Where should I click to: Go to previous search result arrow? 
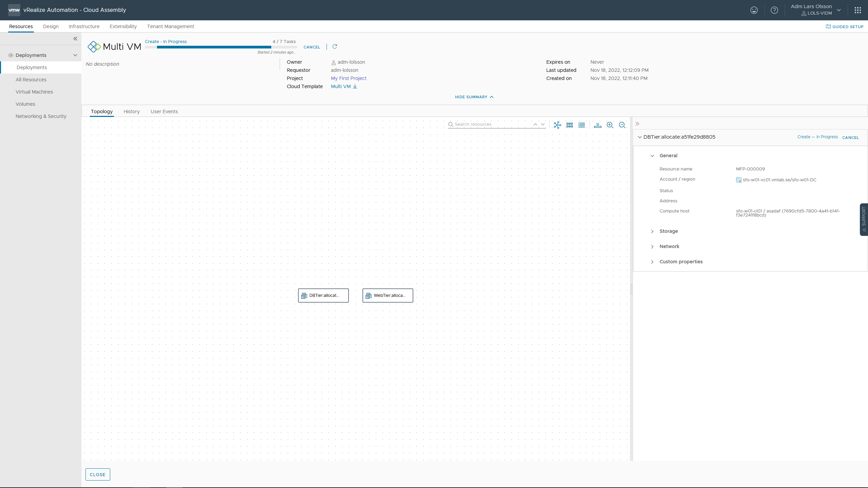pos(535,124)
